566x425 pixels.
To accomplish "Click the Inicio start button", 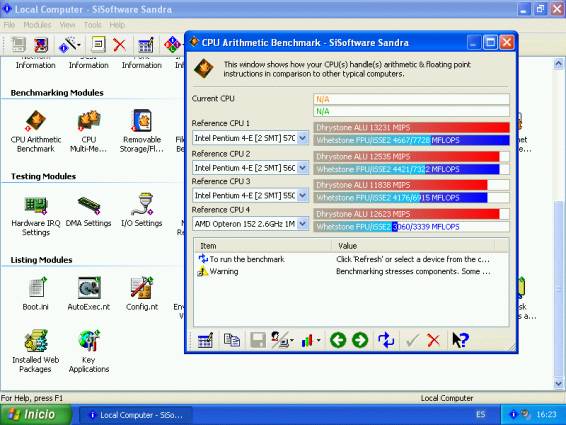I will click(35, 415).
